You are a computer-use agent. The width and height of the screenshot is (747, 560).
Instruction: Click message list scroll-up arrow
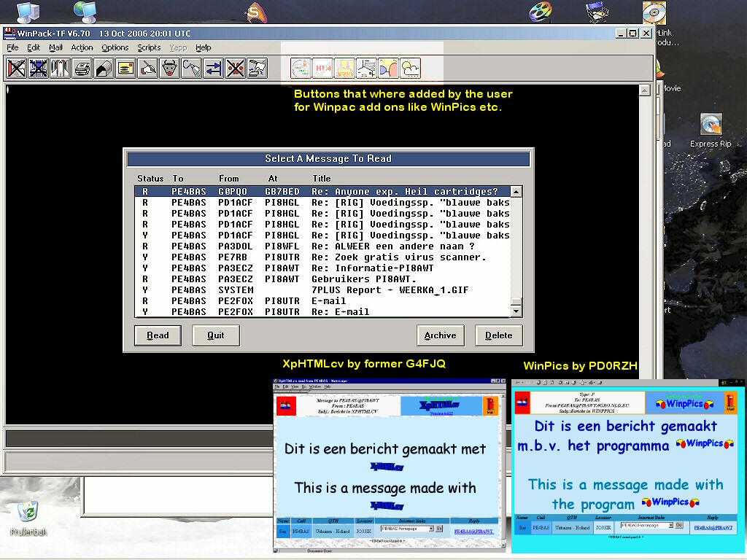[x=516, y=192]
